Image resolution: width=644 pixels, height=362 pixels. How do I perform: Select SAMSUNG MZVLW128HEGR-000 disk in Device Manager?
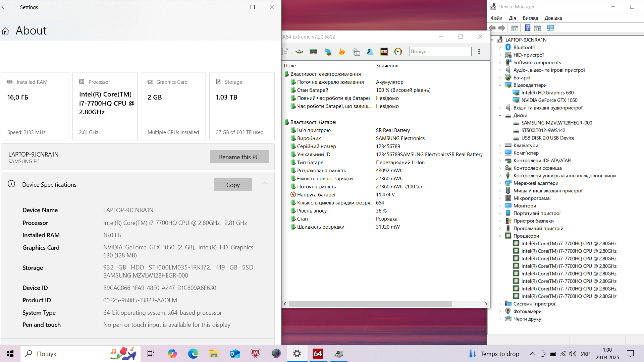coord(556,123)
